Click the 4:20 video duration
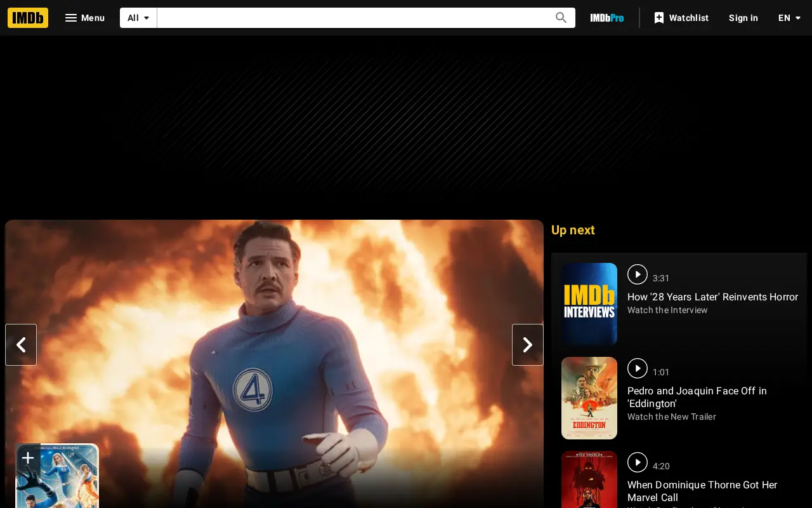 click(x=661, y=466)
